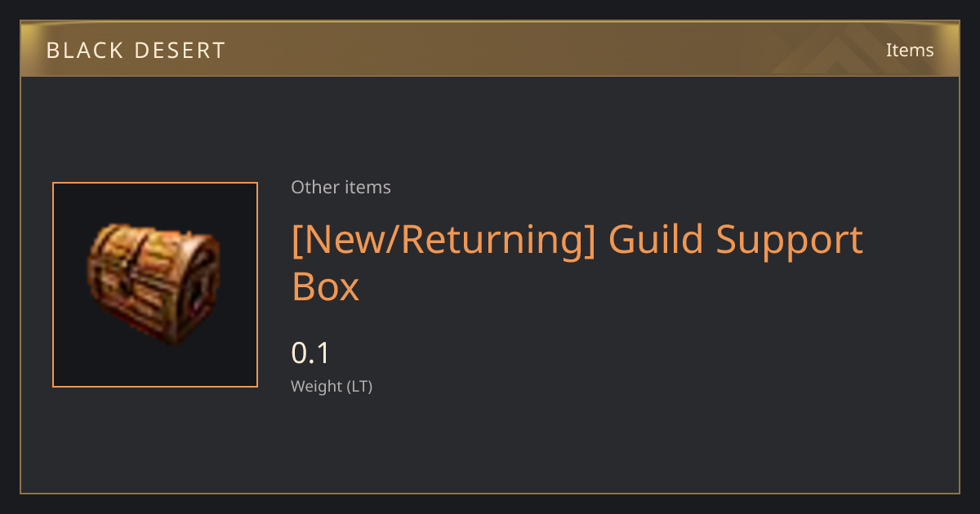Click empty dark panel below weight label
This screenshot has width=980, height=514.
[x=572, y=445]
